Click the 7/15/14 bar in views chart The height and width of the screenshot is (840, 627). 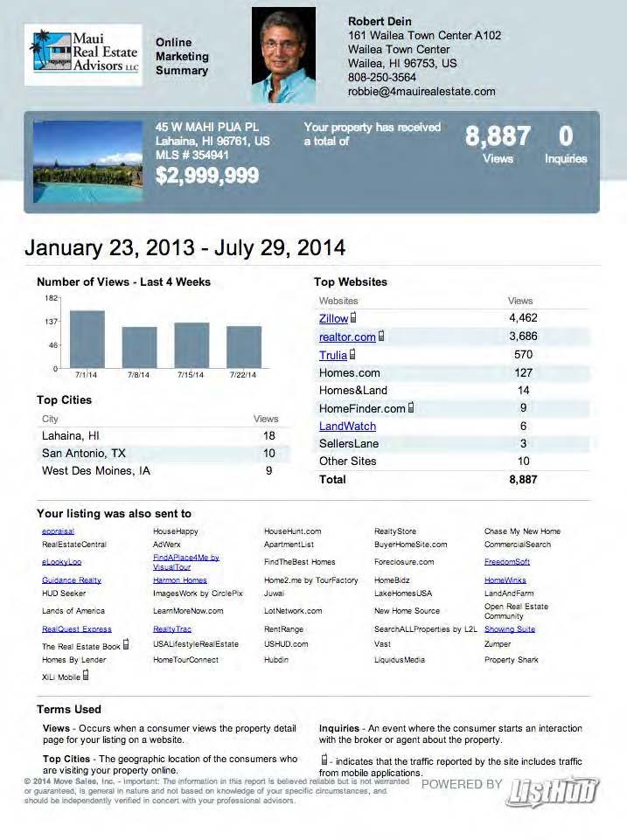pyautogui.click(x=192, y=345)
